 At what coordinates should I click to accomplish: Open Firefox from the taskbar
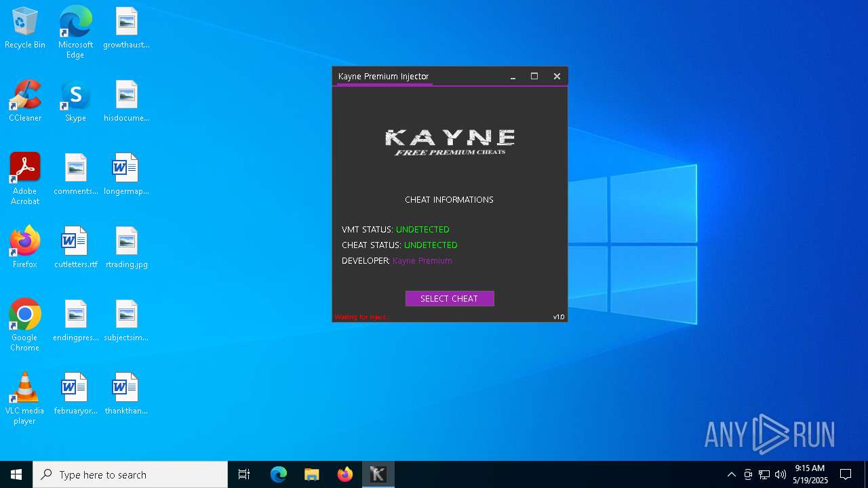click(x=345, y=474)
